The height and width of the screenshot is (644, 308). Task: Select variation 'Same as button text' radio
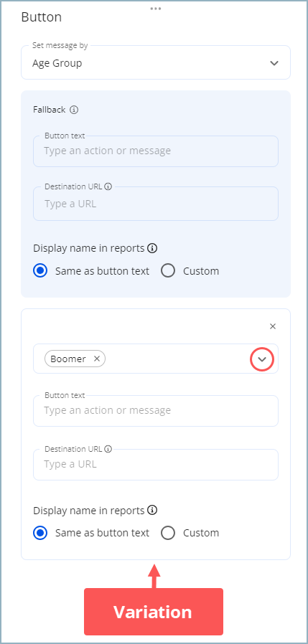click(x=40, y=533)
